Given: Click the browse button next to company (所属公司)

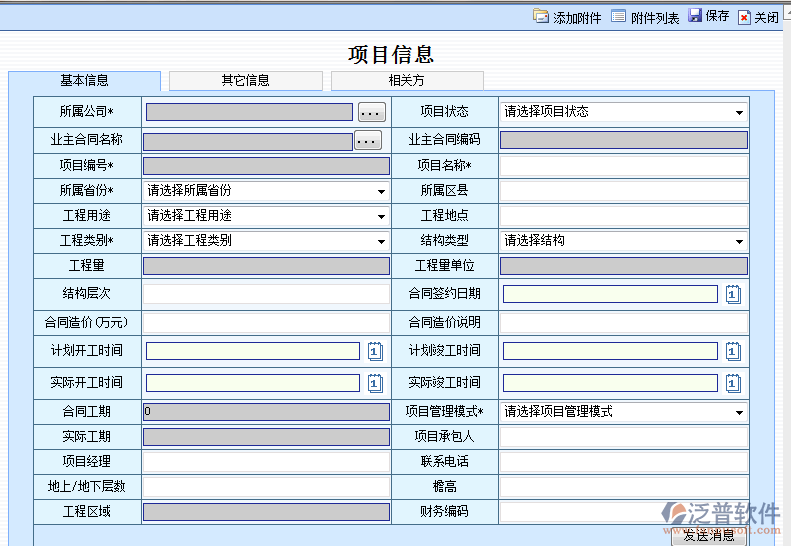Looking at the screenshot, I should [372, 113].
